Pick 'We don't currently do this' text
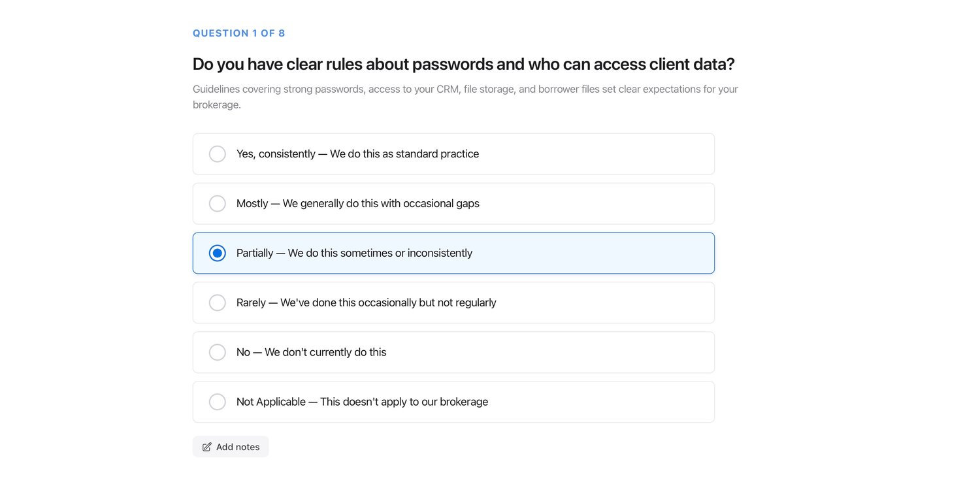 click(x=325, y=352)
